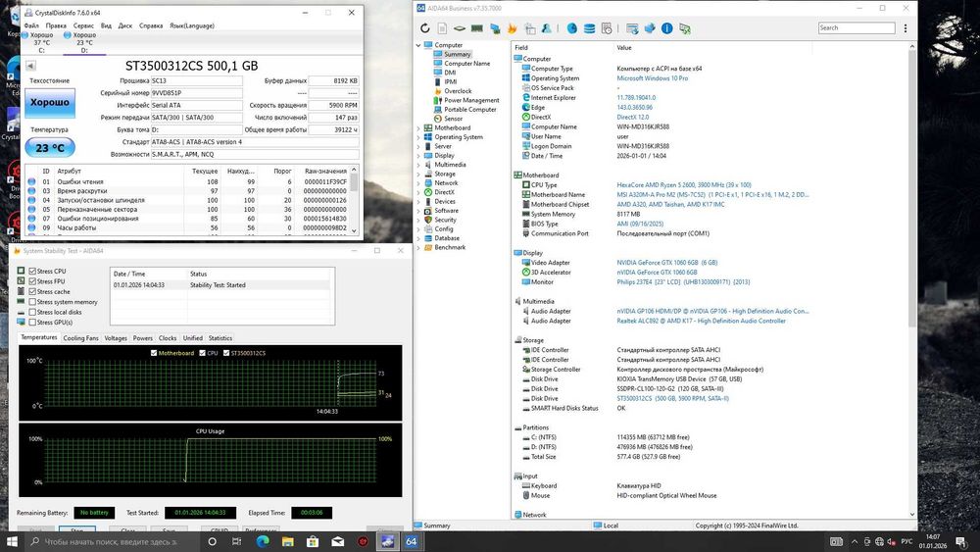Click the blue info circle toolbar icon

click(x=666, y=28)
